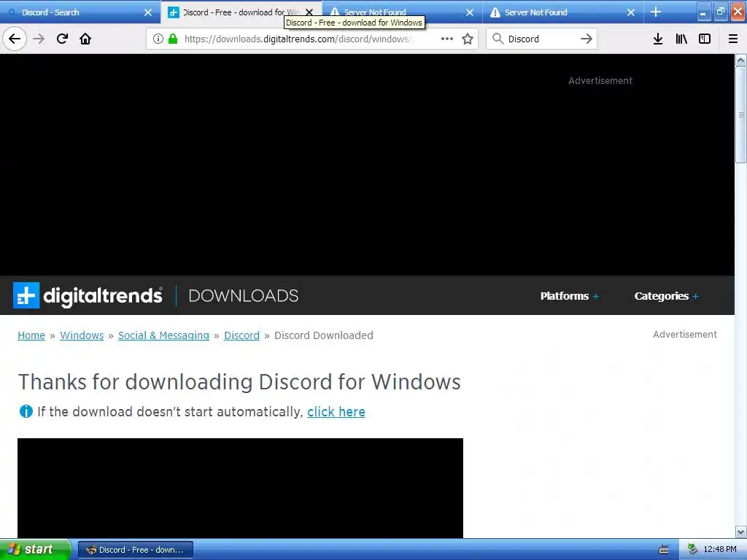747x560 pixels.
Task: Restore down the browser window
Action: click(720, 12)
